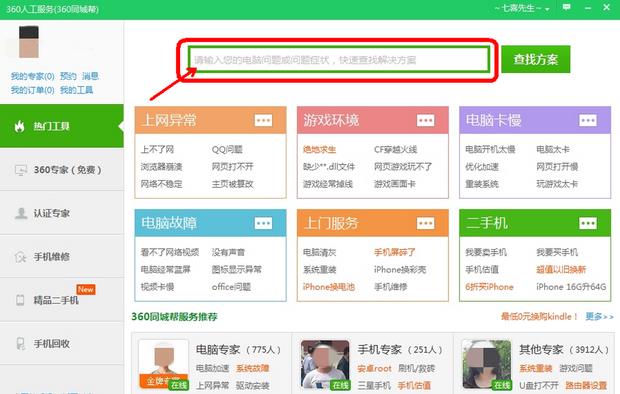This screenshot has height=394, width=620.
Task: Click the 电脑经常蓝屏 entry
Action: (x=166, y=269)
